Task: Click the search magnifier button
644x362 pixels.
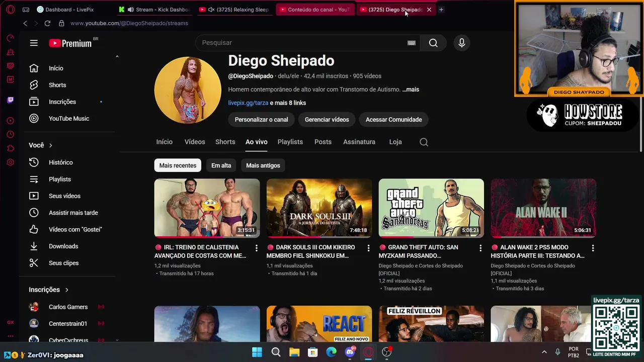Action: pos(433,43)
